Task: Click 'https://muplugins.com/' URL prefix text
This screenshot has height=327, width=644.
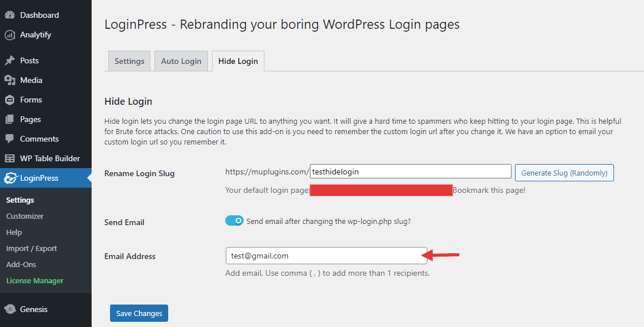Action: [267, 172]
